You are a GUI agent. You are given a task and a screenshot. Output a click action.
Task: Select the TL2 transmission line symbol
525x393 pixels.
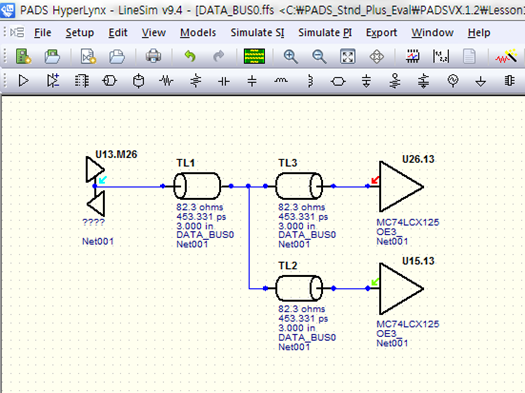pyautogui.click(x=299, y=289)
